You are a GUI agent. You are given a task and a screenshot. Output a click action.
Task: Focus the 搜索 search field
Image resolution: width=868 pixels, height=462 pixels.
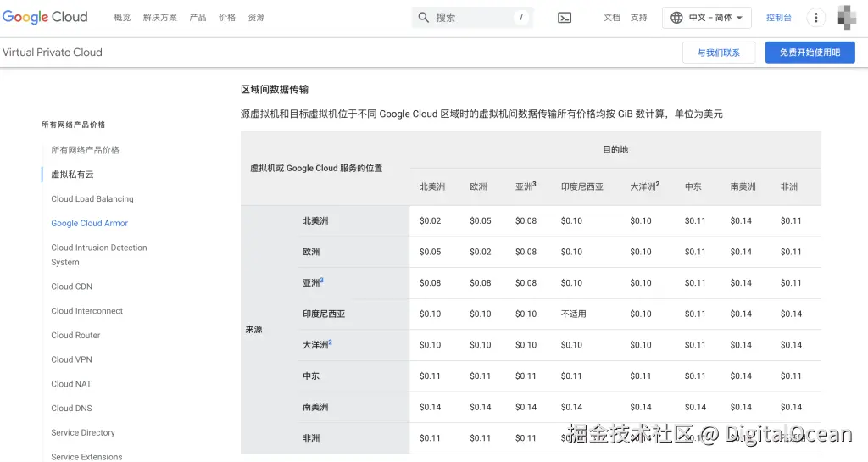click(472, 18)
